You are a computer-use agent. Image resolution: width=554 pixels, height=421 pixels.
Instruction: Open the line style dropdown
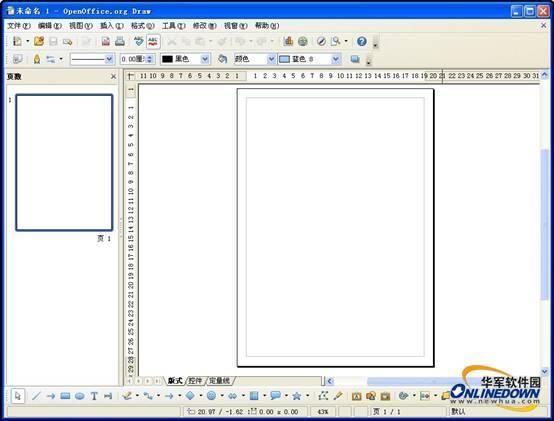(109, 59)
